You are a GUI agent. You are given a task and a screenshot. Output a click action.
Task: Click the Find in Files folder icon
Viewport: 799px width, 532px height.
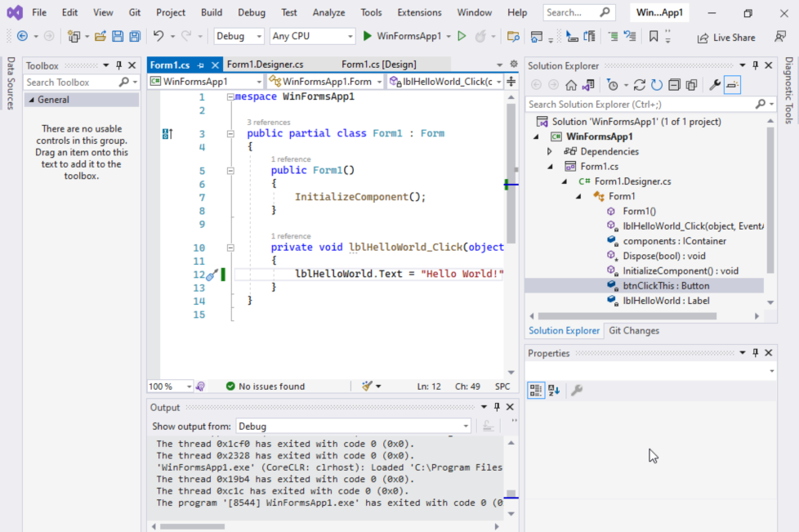pyautogui.click(x=513, y=36)
